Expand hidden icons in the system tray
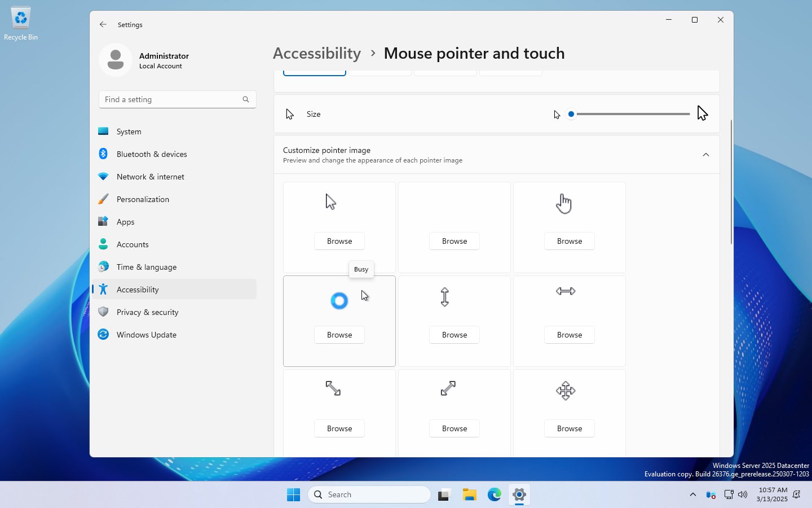The height and width of the screenshot is (508, 812). click(692, 494)
